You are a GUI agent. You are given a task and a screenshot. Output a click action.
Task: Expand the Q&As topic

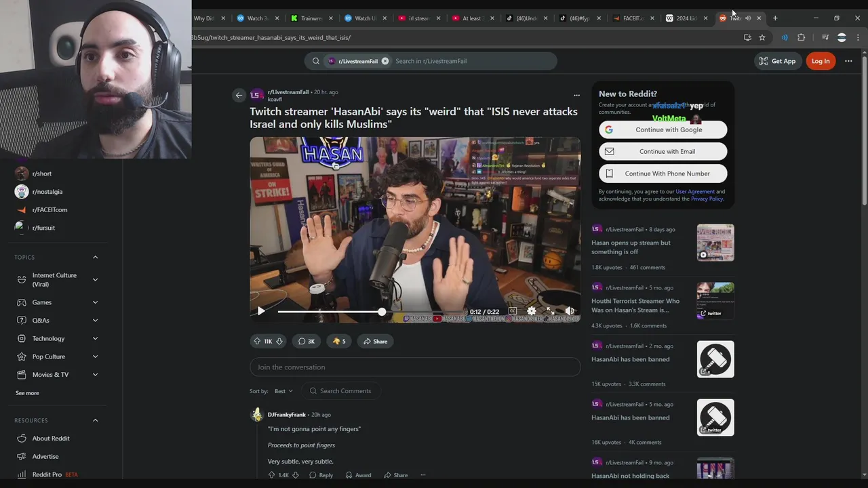tap(96, 321)
